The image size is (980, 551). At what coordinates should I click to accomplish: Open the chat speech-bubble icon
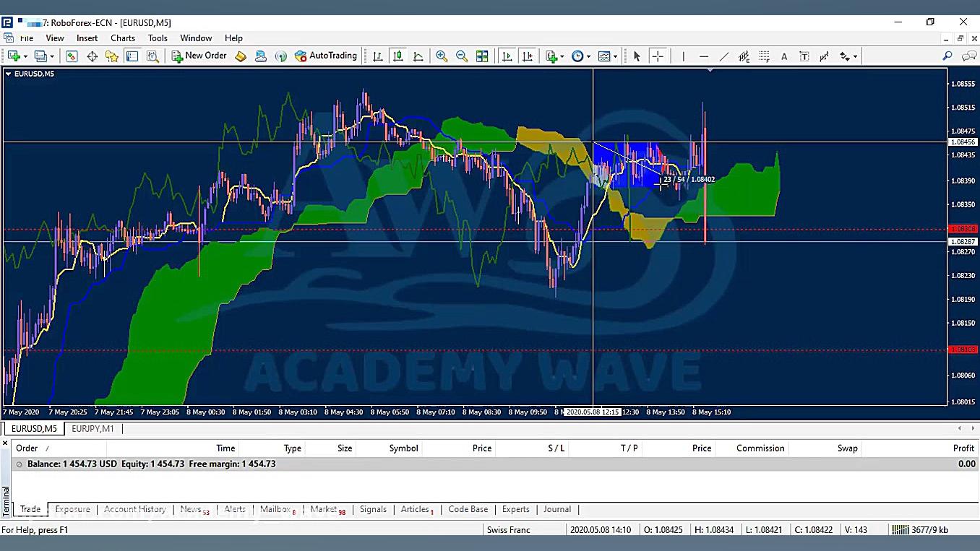point(968,56)
